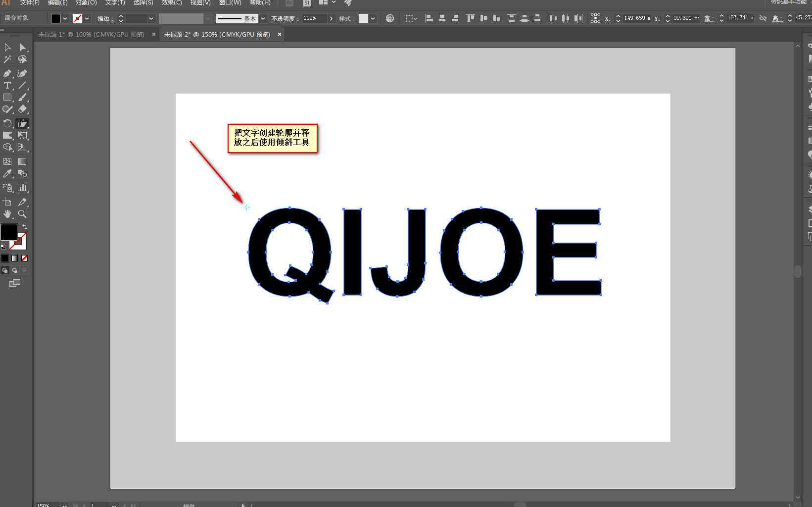Set paint mode to None
The width and height of the screenshot is (812, 507).
(24, 258)
